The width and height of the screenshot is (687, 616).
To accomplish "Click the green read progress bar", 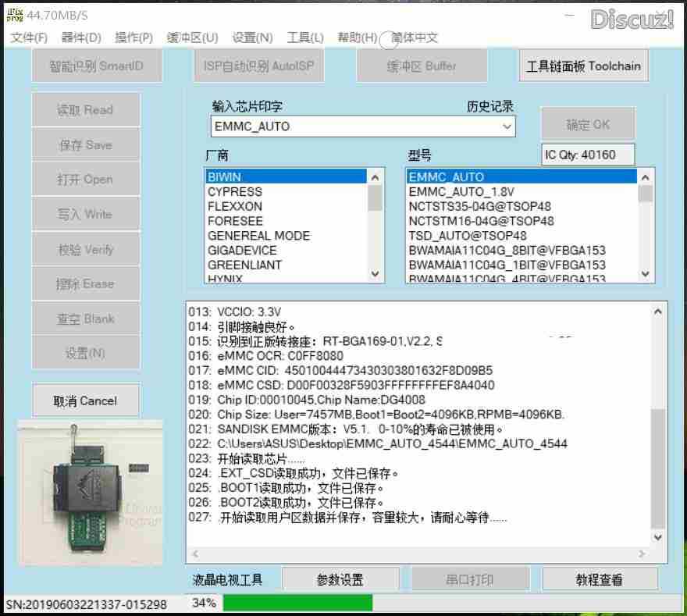I will 297,603.
